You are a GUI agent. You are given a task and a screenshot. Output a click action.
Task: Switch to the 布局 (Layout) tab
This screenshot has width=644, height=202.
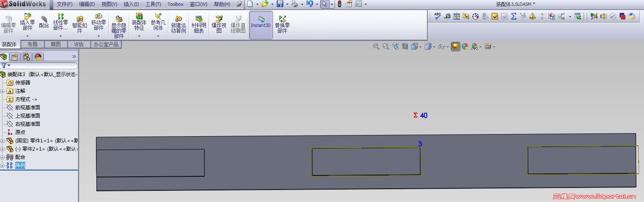click(32, 44)
